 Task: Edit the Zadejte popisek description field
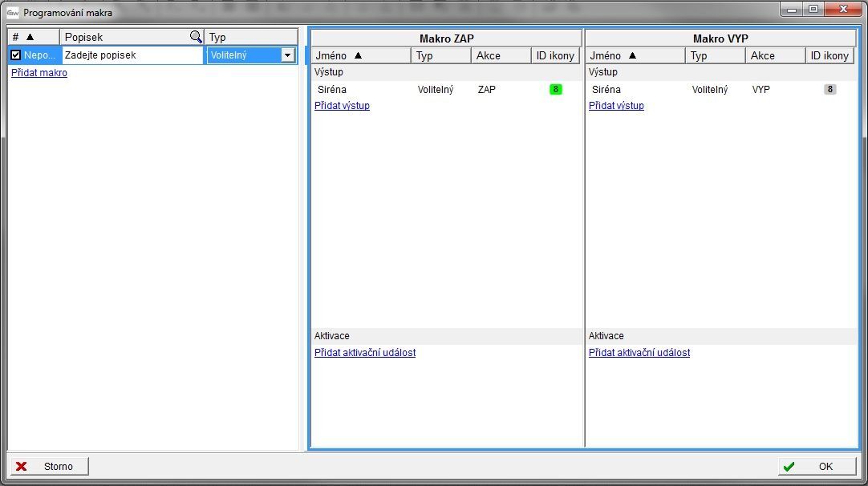click(132, 55)
